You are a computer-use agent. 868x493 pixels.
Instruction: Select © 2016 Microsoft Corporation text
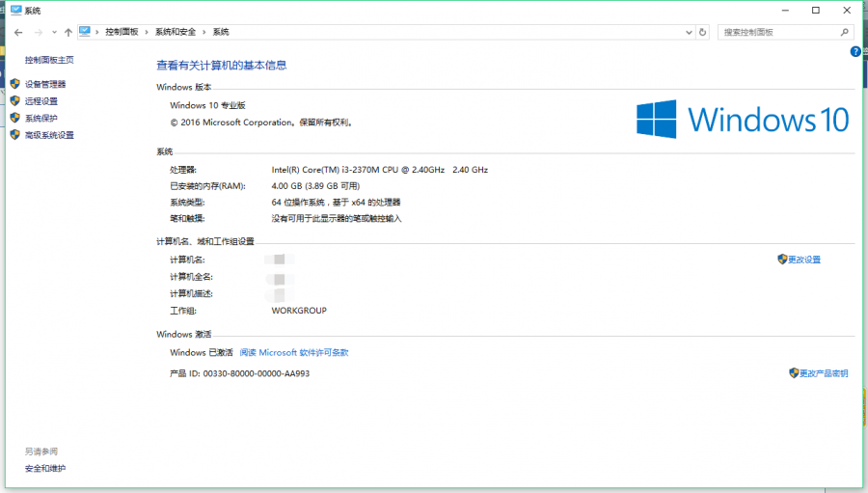point(231,123)
